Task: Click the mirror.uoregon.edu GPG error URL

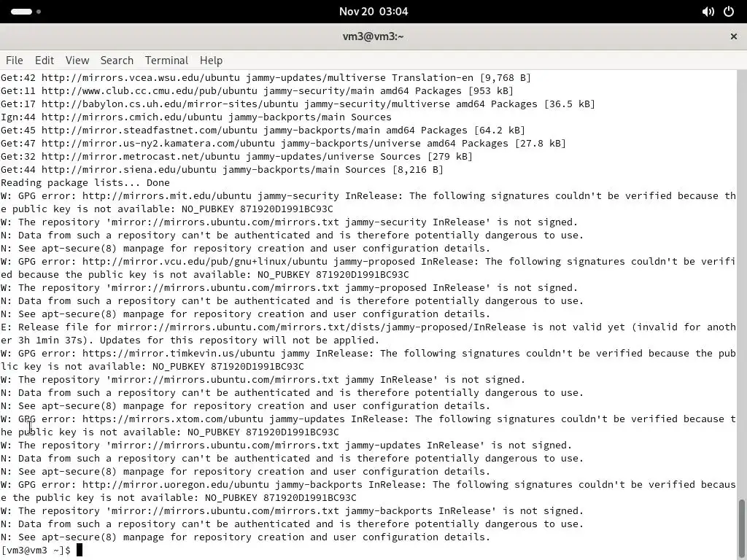Action: pyautogui.click(x=176, y=485)
